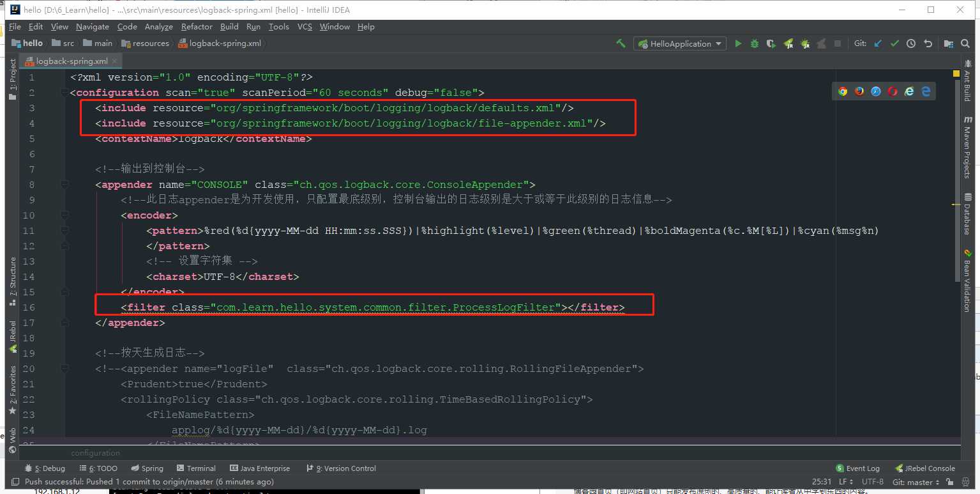This screenshot has width=980, height=494.
Task: Open the Analyze menu
Action: [x=159, y=27]
